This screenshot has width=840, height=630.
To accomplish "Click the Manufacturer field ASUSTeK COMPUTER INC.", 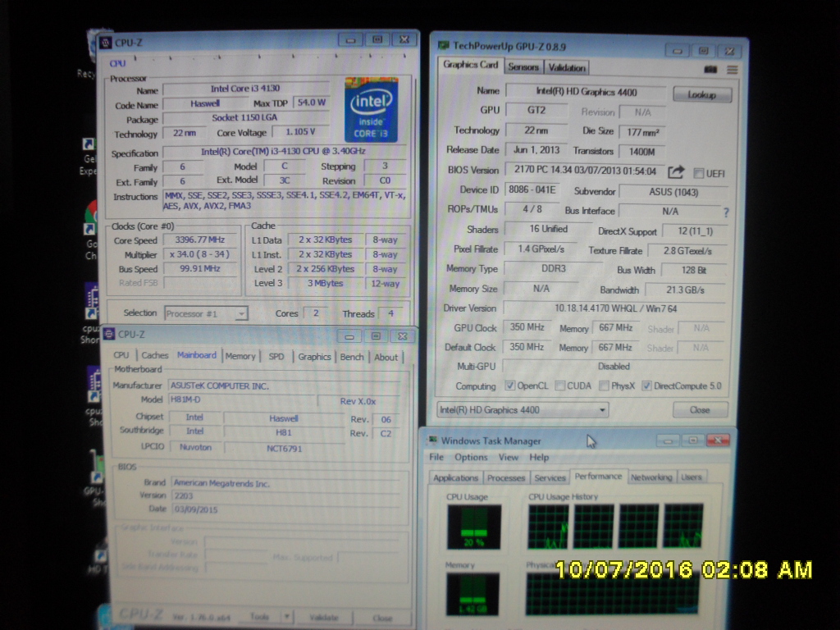I will [x=283, y=386].
